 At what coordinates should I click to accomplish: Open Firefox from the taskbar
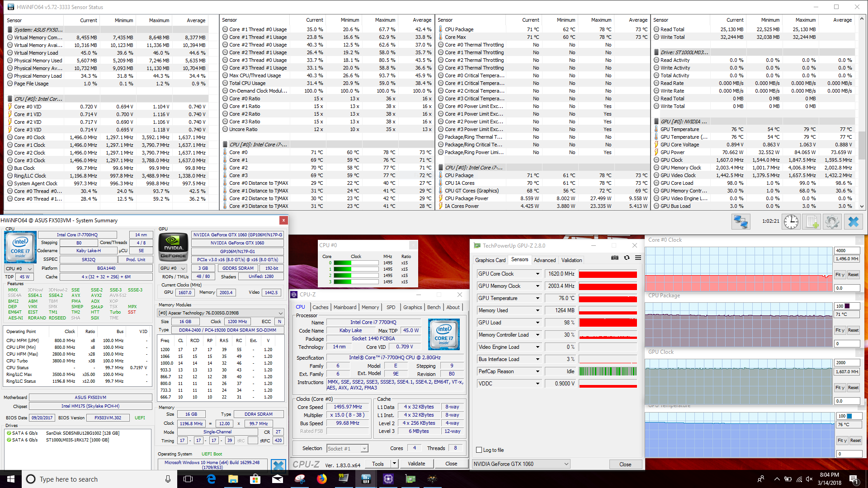pos(322,479)
